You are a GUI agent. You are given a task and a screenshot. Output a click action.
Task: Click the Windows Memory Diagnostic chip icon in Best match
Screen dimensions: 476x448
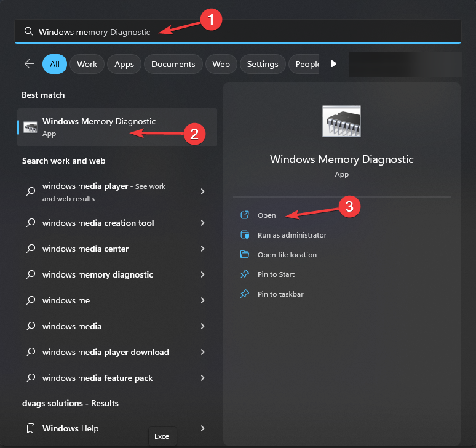tap(30, 127)
